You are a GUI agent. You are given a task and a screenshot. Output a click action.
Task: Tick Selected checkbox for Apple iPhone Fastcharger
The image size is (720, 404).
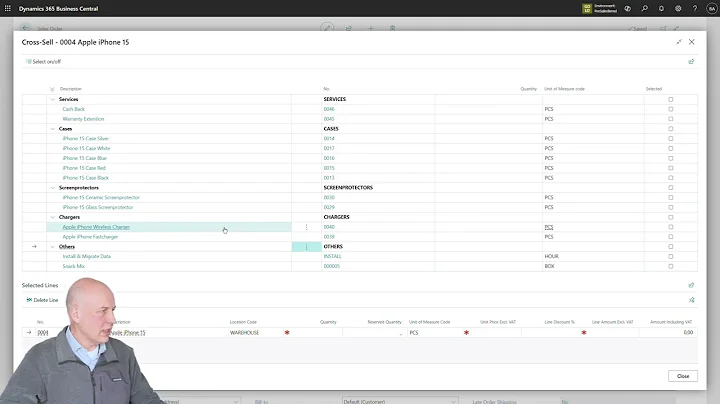tap(670, 237)
